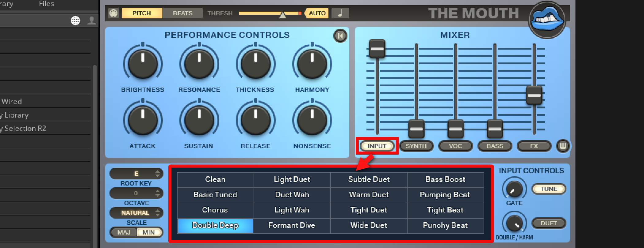Click the MIDI connector icon beside PITCH
This screenshot has height=248, width=644.
tap(113, 13)
